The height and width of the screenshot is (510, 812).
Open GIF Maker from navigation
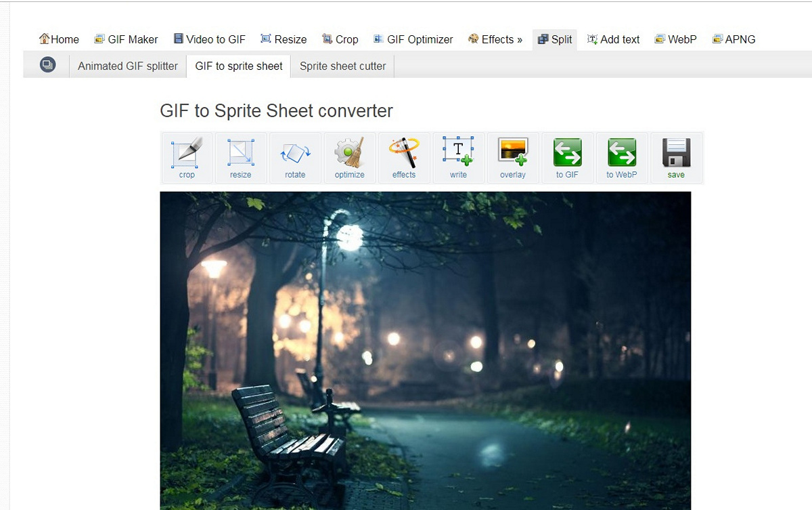point(126,39)
